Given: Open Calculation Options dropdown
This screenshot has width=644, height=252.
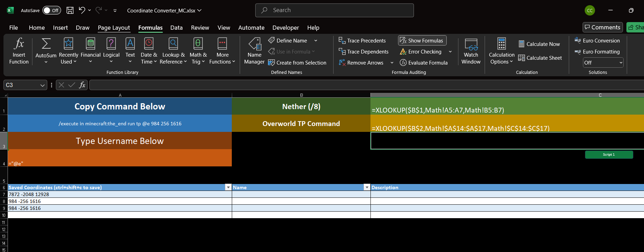Looking at the screenshot, I should (x=502, y=51).
